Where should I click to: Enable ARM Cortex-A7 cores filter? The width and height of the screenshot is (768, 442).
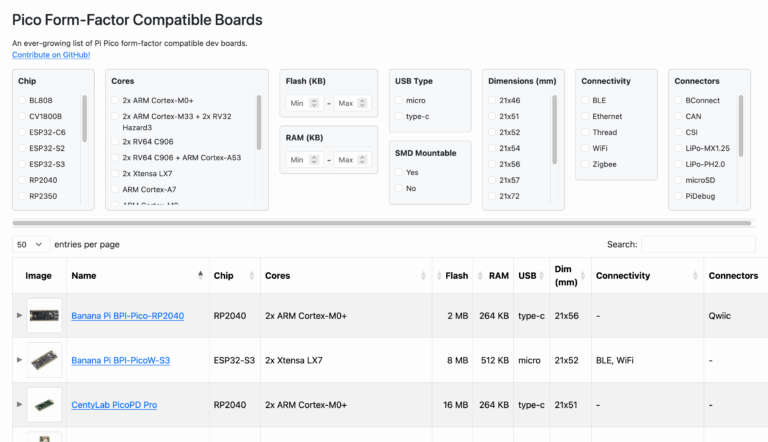115,189
